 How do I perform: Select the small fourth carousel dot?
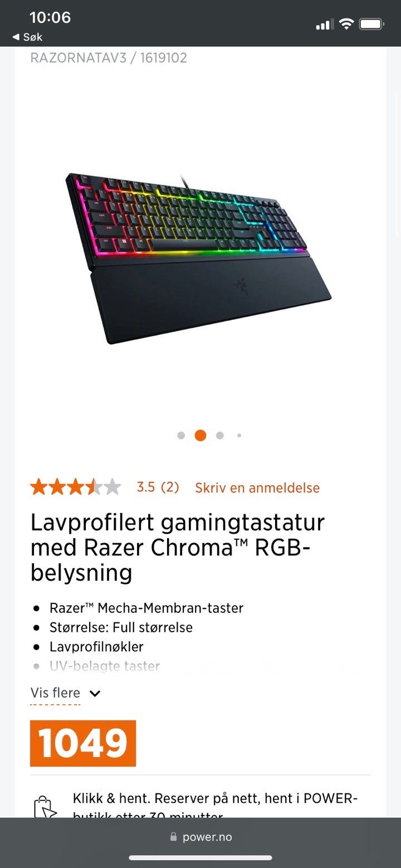[x=239, y=436]
